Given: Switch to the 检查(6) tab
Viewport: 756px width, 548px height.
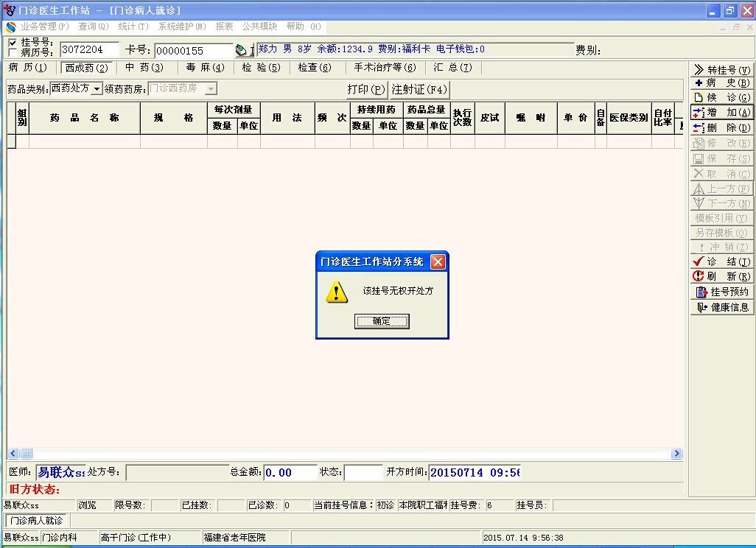Looking at the screenshot, I should 315,68.
